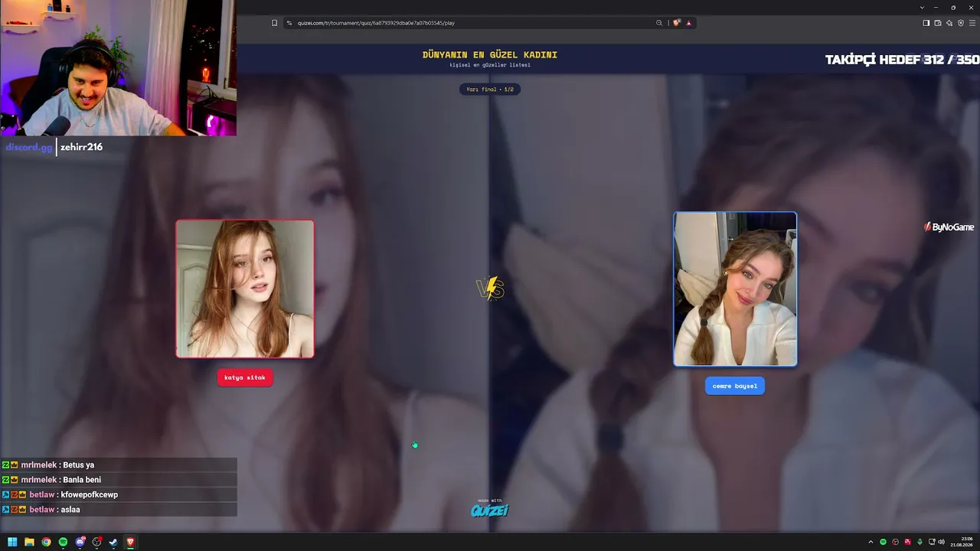Open Steam from the taskbar
Image resolution: width=980 pixels, height=551 pixels.
[x=113, y=542]
